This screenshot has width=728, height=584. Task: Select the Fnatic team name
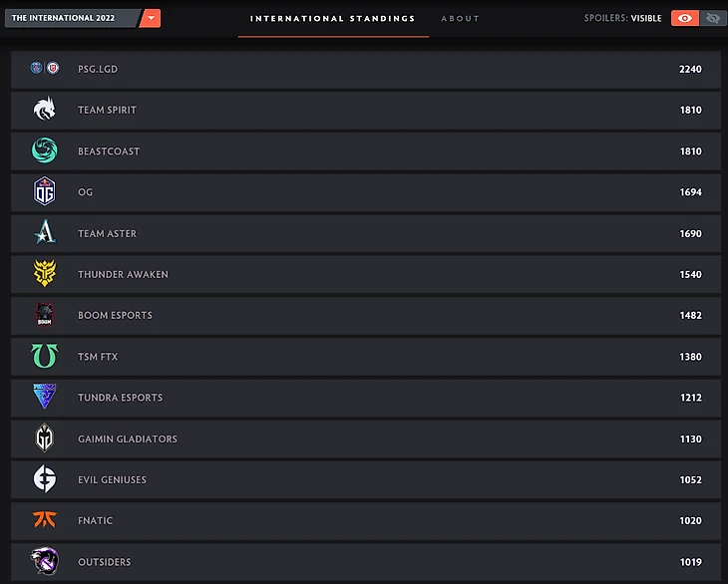(x=95, y=520)
